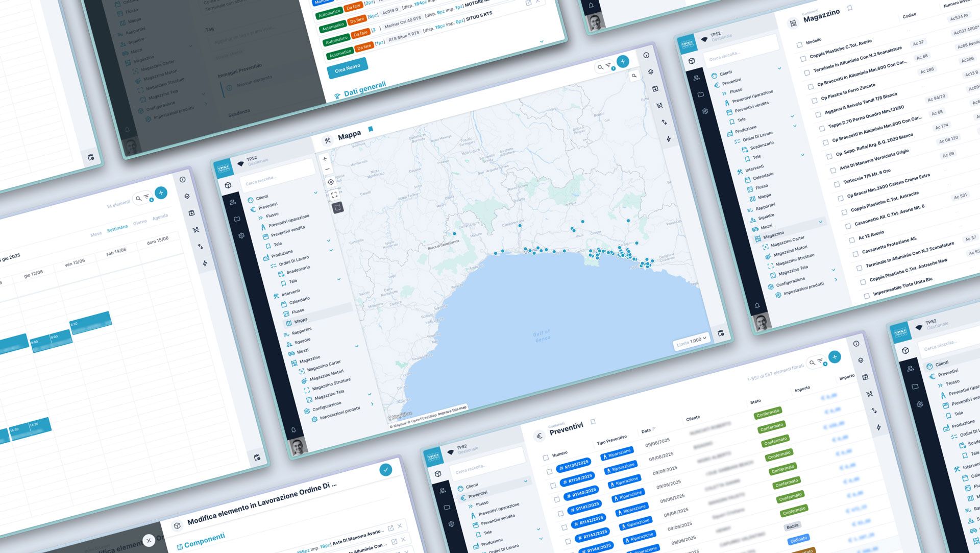This screenshot has height=553, width=980.
Task: Check Ac 12 Avorio row checkbox
Action: coord(851,240)
